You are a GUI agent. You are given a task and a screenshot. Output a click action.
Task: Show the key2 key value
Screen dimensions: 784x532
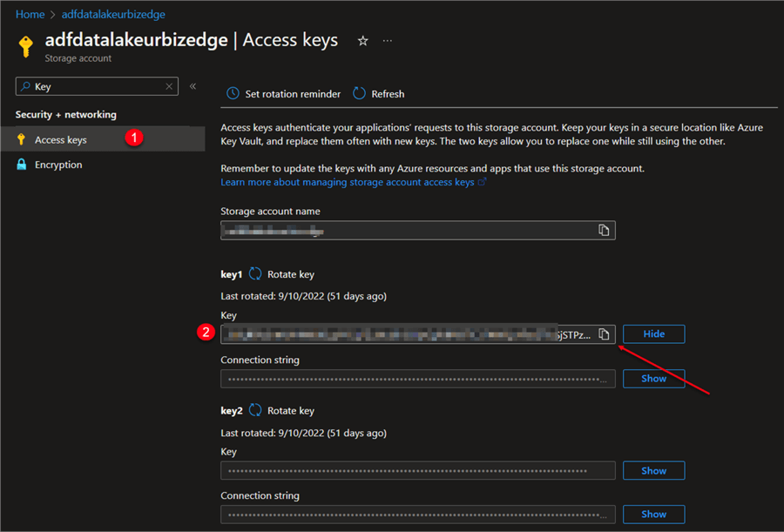[653, 471]
